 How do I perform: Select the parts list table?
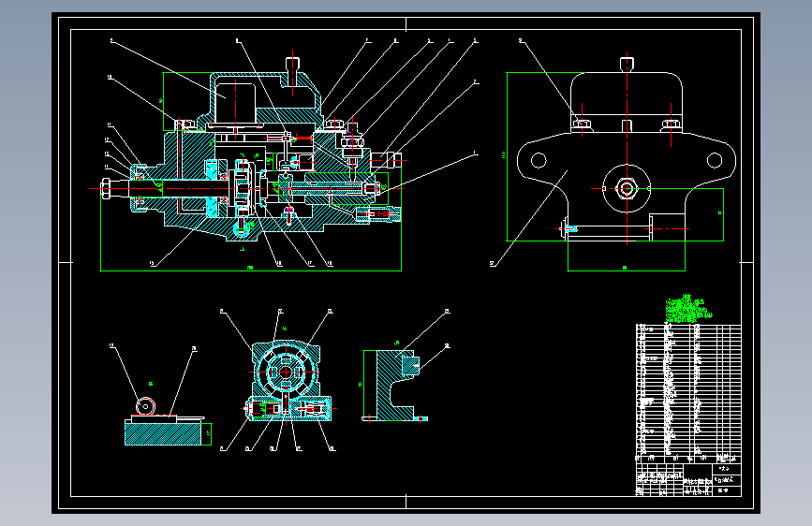coord(688,393)
